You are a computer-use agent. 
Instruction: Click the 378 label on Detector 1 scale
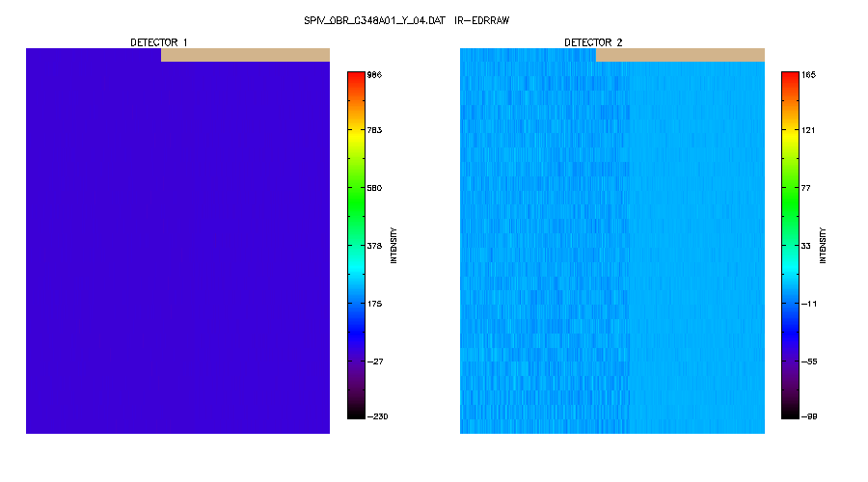[x=374, y=246]
